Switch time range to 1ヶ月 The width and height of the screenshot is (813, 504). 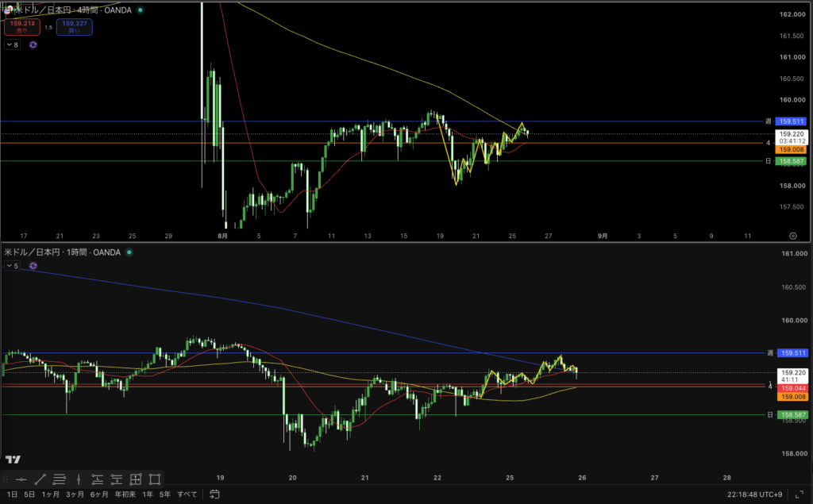click(51, 494)
